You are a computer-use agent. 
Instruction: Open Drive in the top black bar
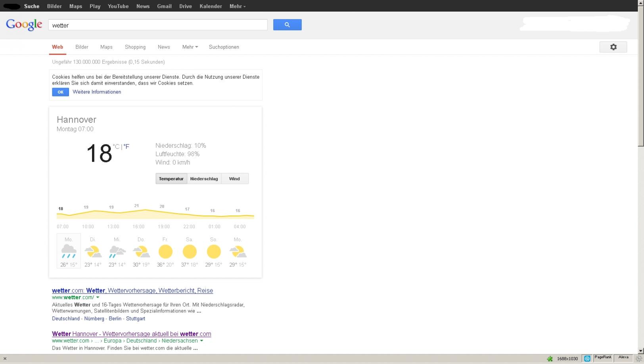click(x=186, y=6)
